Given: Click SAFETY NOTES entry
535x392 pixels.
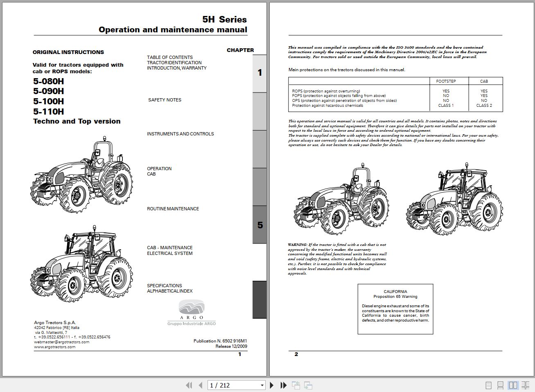Looking at the screenshot, I should [165, 100].
